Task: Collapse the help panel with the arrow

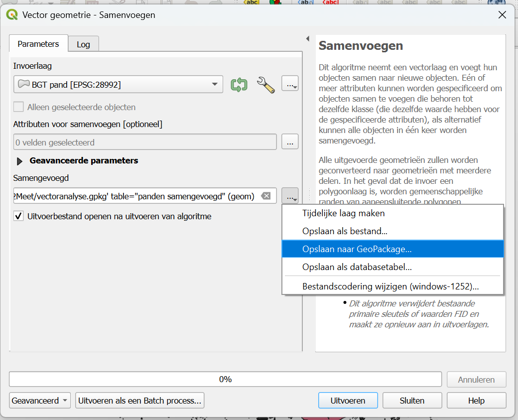Action: (307, 39)
